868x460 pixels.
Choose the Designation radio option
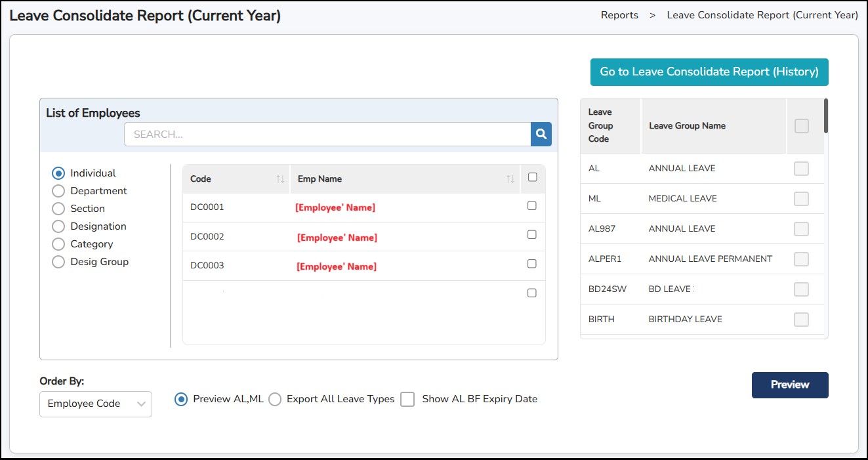pos(58,226)
